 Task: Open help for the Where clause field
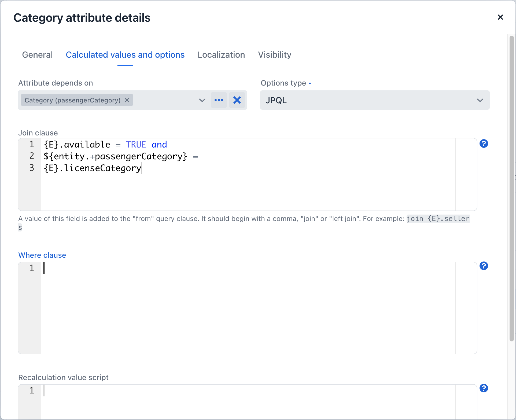(484, 266)
